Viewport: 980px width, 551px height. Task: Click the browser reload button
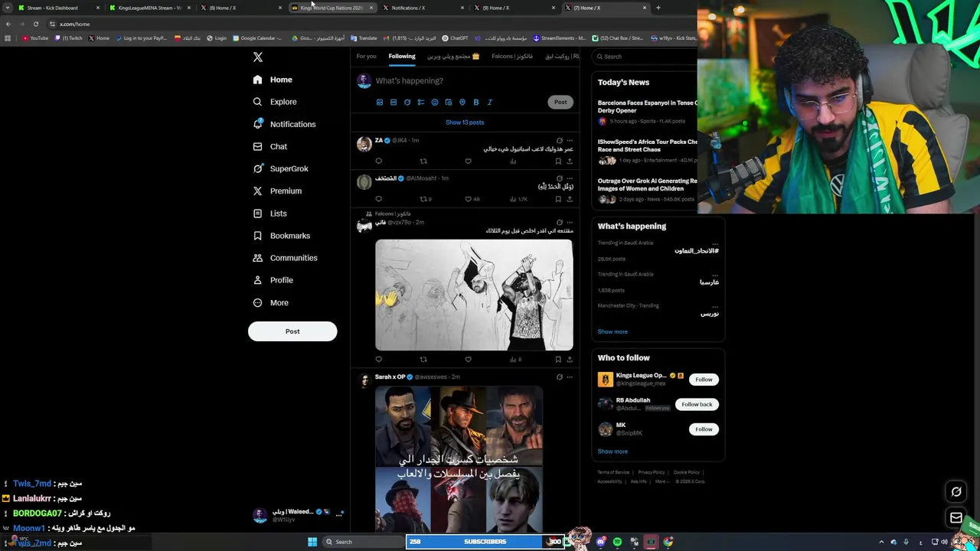[35, 24]
